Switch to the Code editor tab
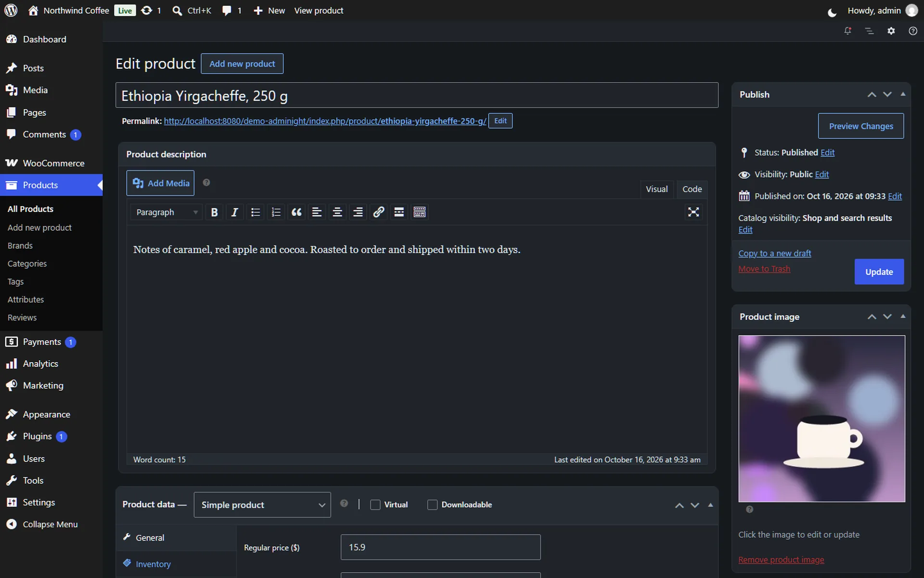Image resolution: width=924 pixels, height=578 pixels. 692,189
